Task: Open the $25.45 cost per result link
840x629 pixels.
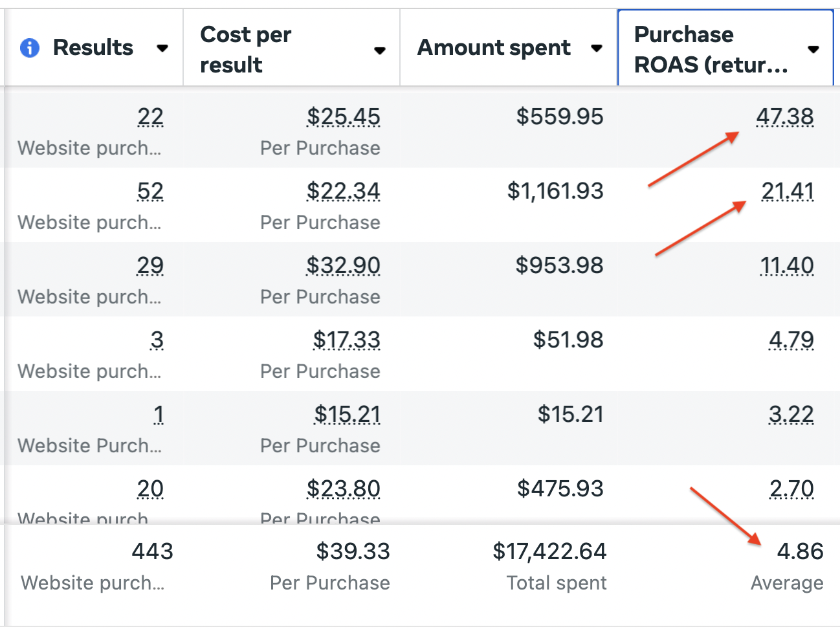Action: click(343, 117)
